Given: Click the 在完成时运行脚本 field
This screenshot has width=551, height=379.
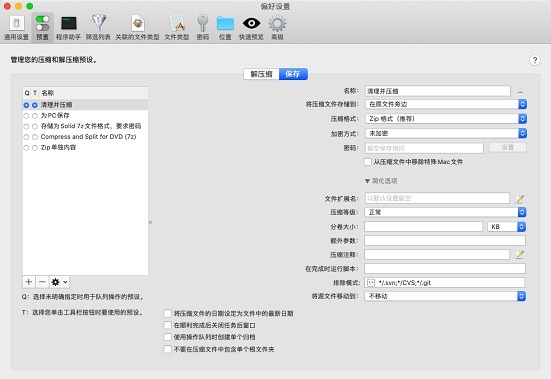Looking at the screenshot, I should click(x=445, y=269).
